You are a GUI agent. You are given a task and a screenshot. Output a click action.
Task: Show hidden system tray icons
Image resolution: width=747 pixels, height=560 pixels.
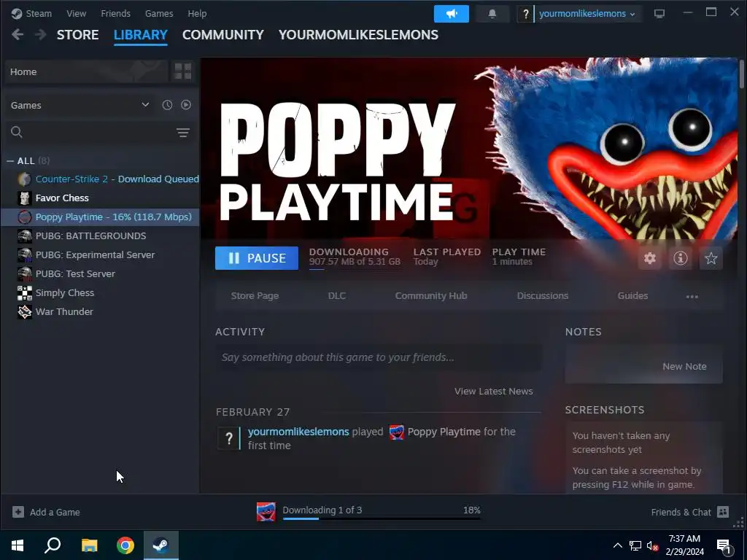pos(617,545)
